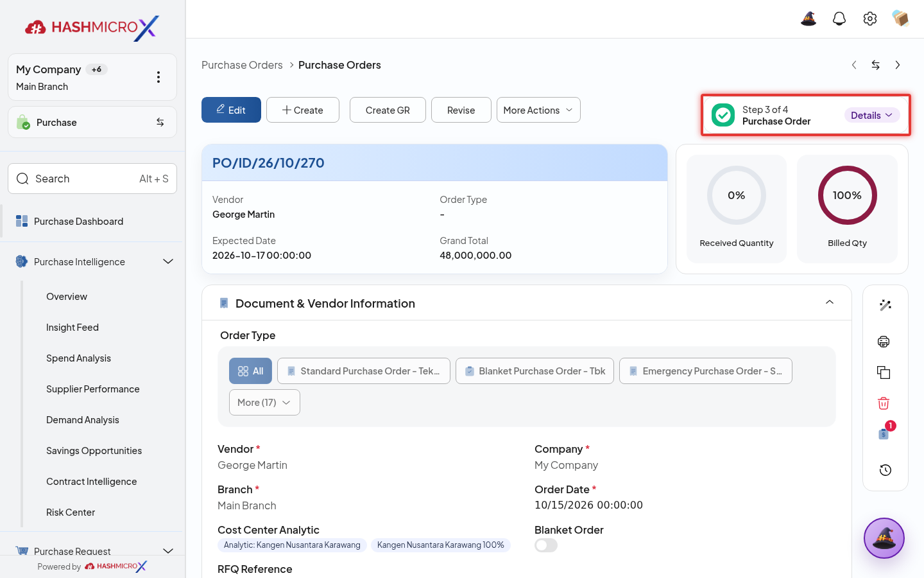Viewport: 924px width, 578px height.
Task: Open the settings gear icon
Action: click(x=870, y=19)
